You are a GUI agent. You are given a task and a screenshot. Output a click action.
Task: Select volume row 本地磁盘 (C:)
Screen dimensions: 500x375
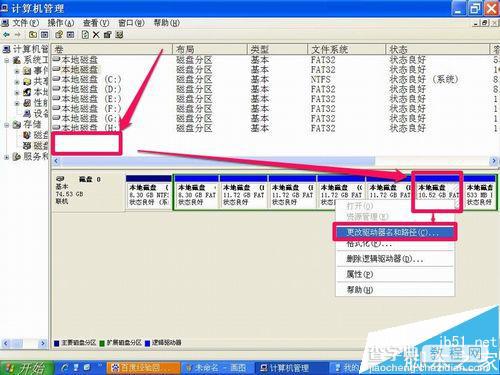pos(87,79)
